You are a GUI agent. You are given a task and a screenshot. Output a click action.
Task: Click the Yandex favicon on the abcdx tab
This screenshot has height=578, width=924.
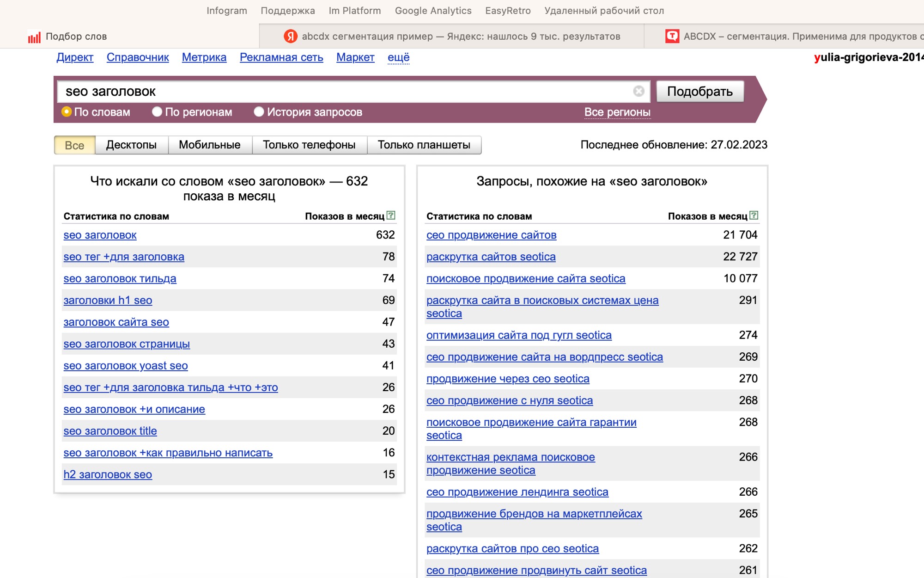pyautogui.click(x=291, y=36)
